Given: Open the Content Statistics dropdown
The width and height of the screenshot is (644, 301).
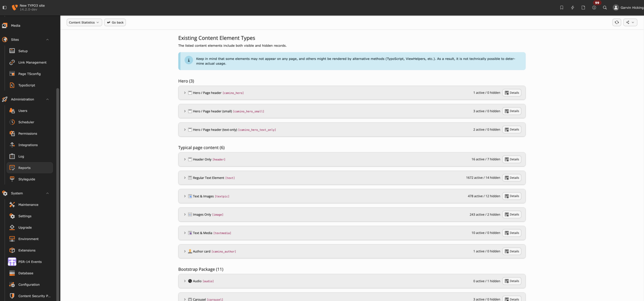Looking at the screenshot, I should (84, 23).
